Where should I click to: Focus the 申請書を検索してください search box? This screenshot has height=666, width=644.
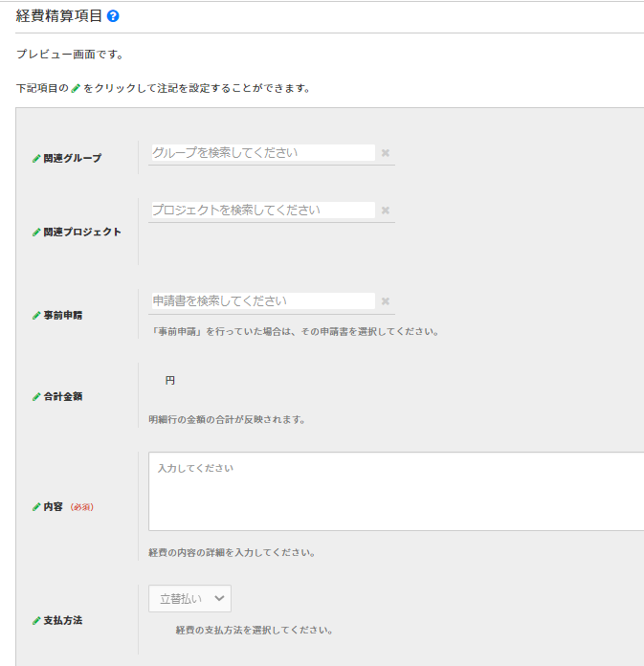point(261,301)
